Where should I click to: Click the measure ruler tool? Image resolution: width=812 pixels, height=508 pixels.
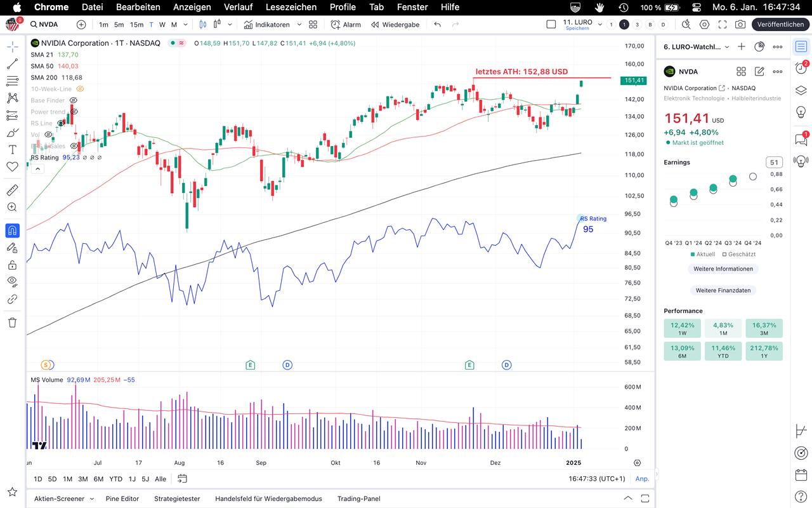[12, 190]
